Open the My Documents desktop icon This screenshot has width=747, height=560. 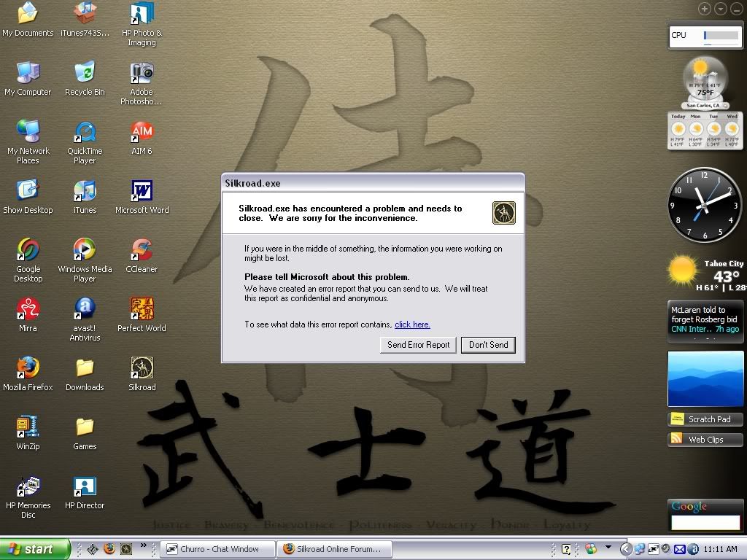pyautogui.click(x=28, y=19)
